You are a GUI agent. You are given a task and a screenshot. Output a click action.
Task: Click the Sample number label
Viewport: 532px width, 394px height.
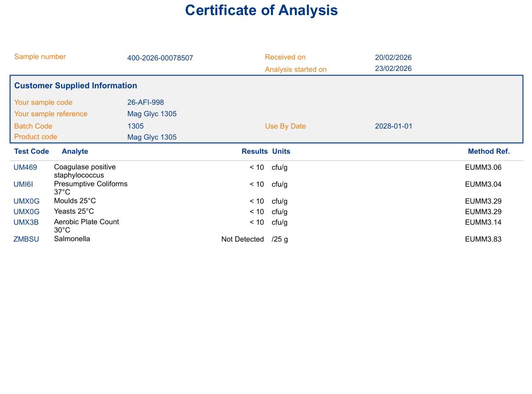[40, 57]
